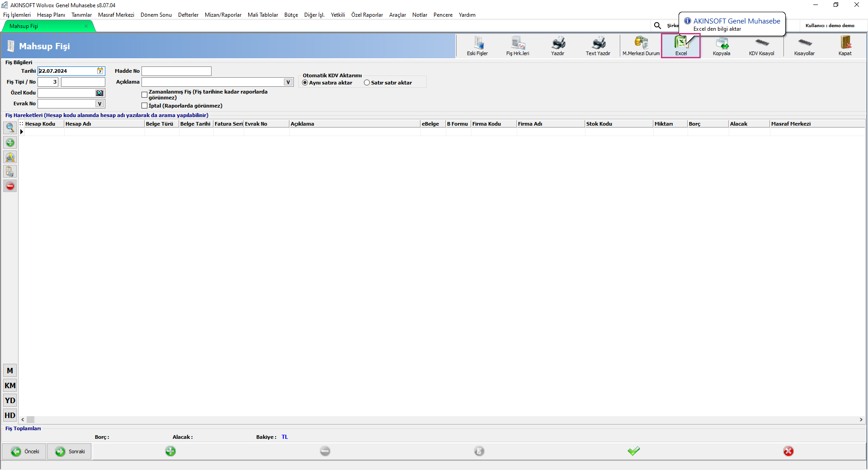This screenshot has width=868, height=470.
Task: Check the İptal checkbox
Action: coord(145,106)
